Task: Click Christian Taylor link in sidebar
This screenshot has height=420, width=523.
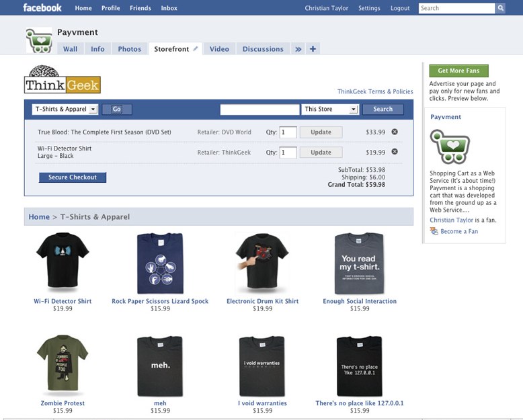Action: (x=451, y=220)
